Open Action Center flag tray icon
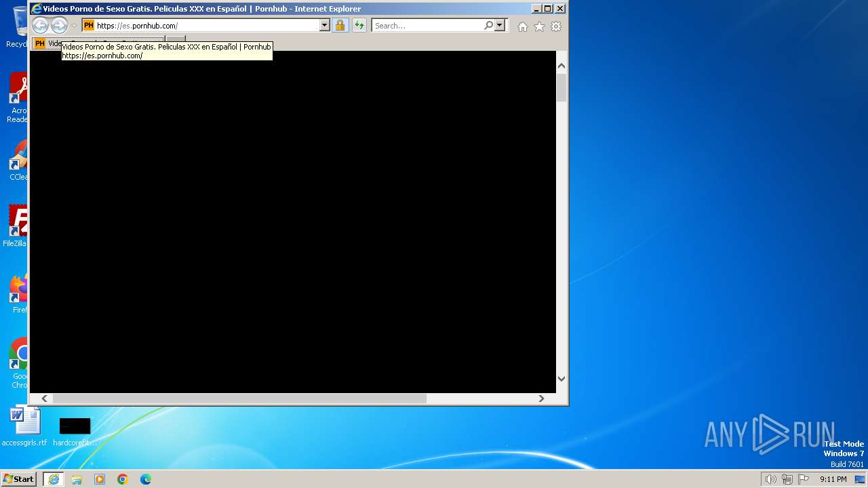The image size is (868, 488). [804, 479]
